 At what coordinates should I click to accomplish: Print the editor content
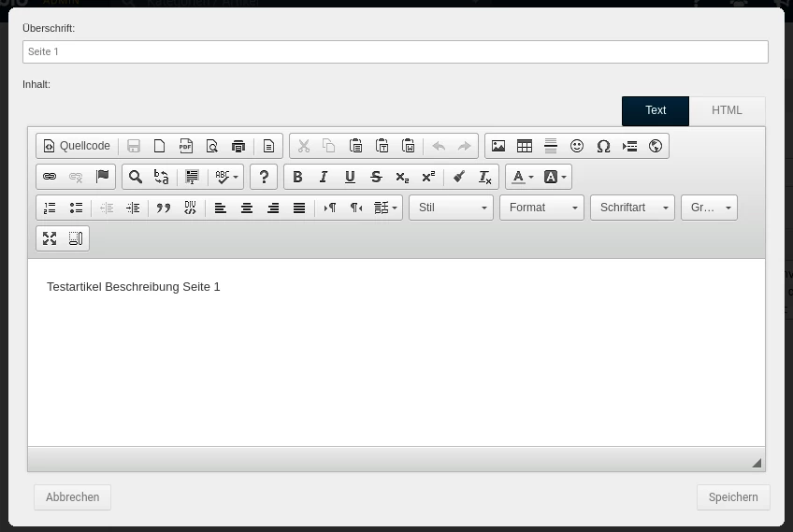[238, 146]
